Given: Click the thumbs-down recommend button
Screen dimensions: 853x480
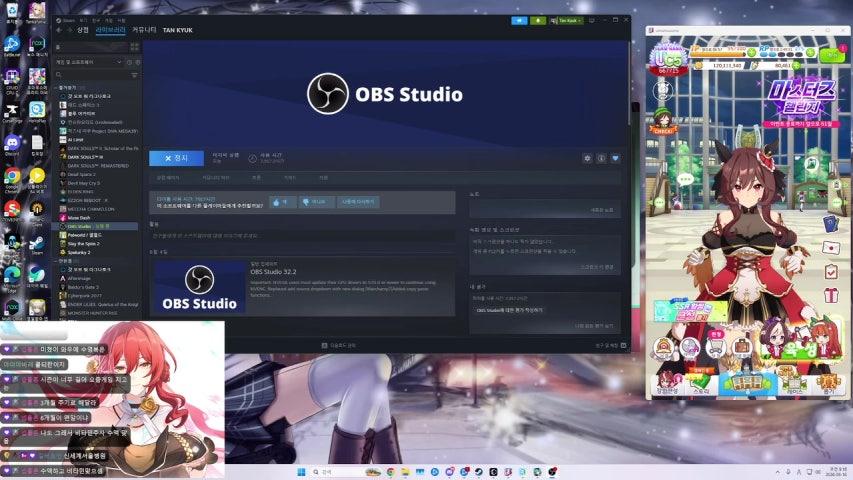Looking at the screenshot, I should tap(316, 202).
